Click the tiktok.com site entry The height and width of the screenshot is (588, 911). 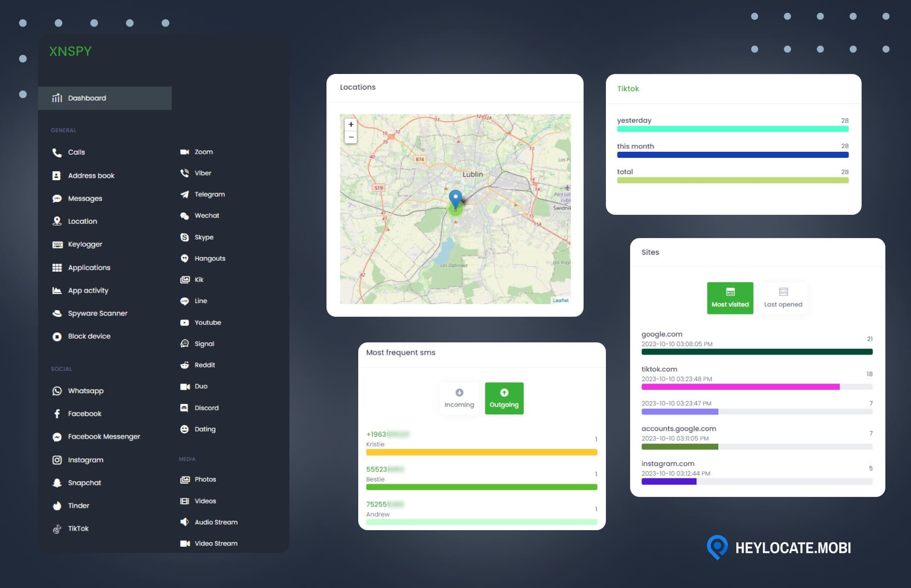(x=757, y=377)
